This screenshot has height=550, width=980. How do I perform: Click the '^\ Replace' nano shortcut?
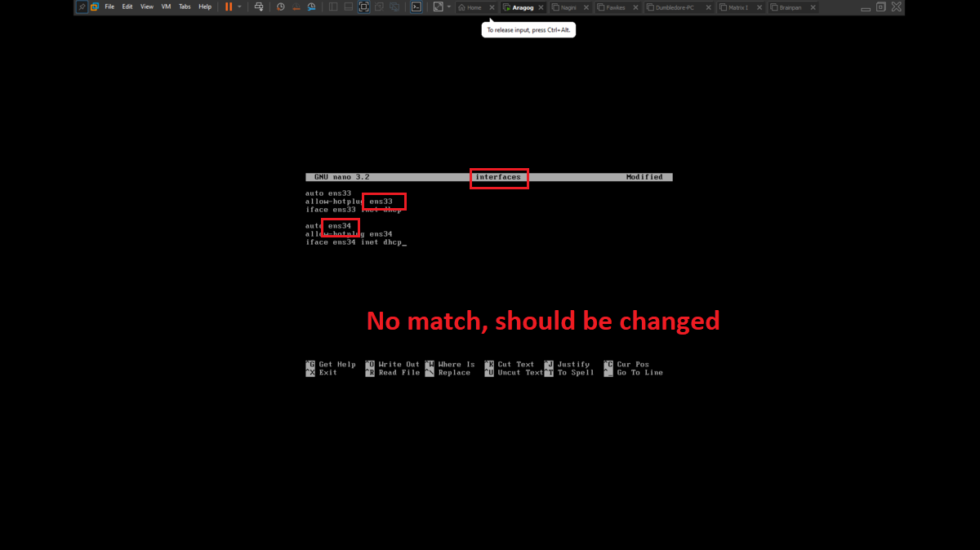[x=448, y=373]
